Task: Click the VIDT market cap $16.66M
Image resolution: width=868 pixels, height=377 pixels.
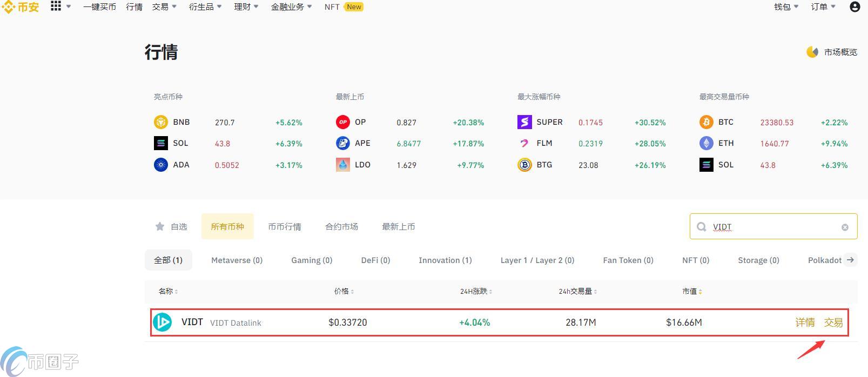Action: (x=684, y=322)
